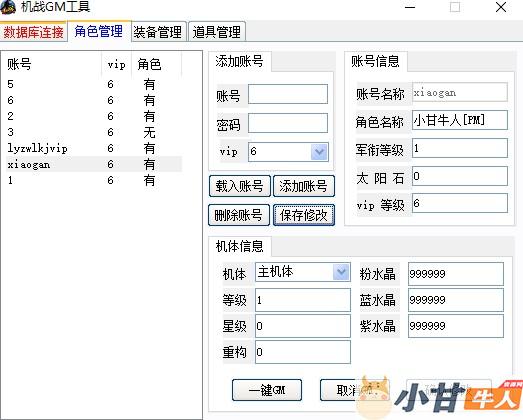Viewport: 523px width, 420px height.
Task: Switch to the 道具管理 tab
Action: coord(217,32)
